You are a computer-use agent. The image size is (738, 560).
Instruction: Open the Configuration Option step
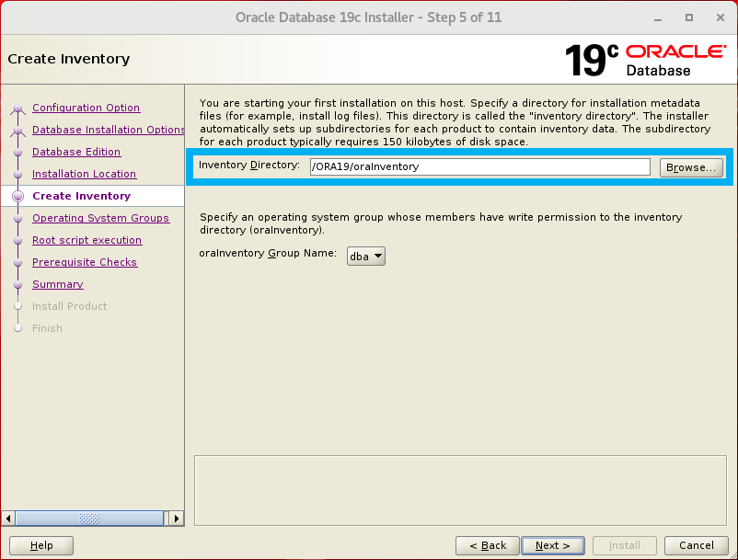(x=86, y=108)
